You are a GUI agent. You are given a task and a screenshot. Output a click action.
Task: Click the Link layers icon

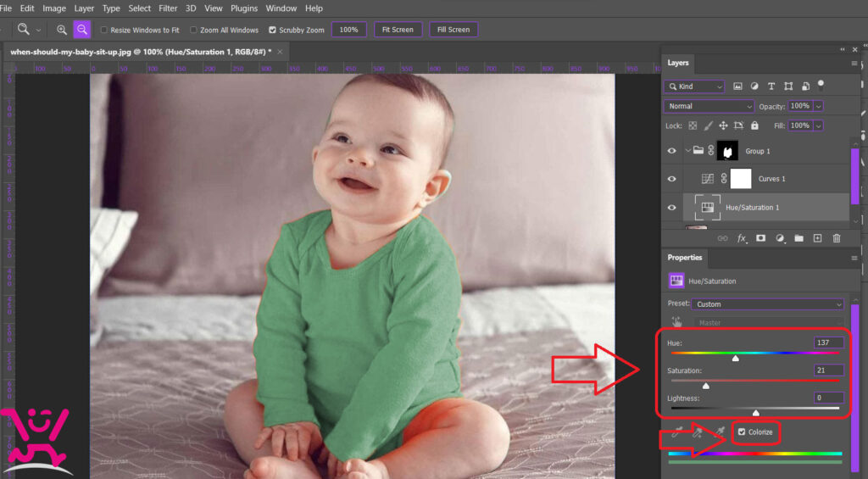click(722, 238)
